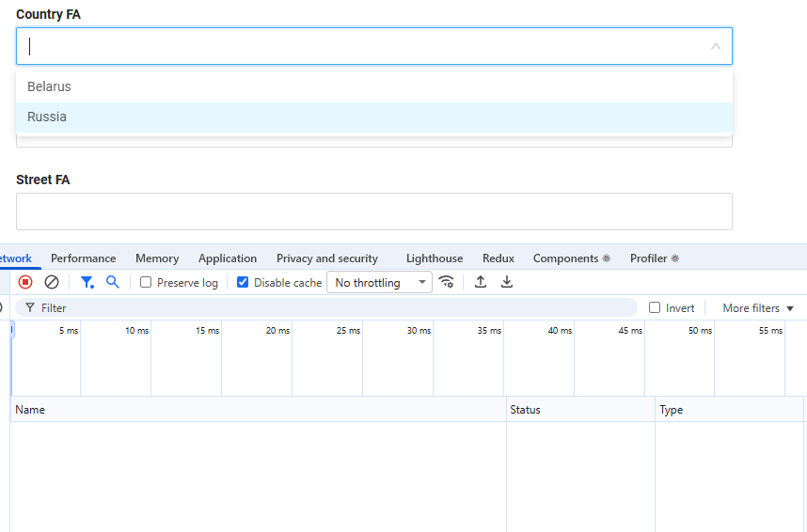
Task: Enable the Preserve log checkbox
Action: (x=146, y=282)
